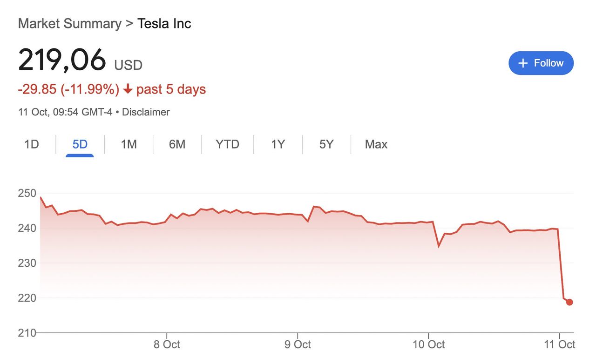Click the 219,06 price value

[x=62, y=61]
